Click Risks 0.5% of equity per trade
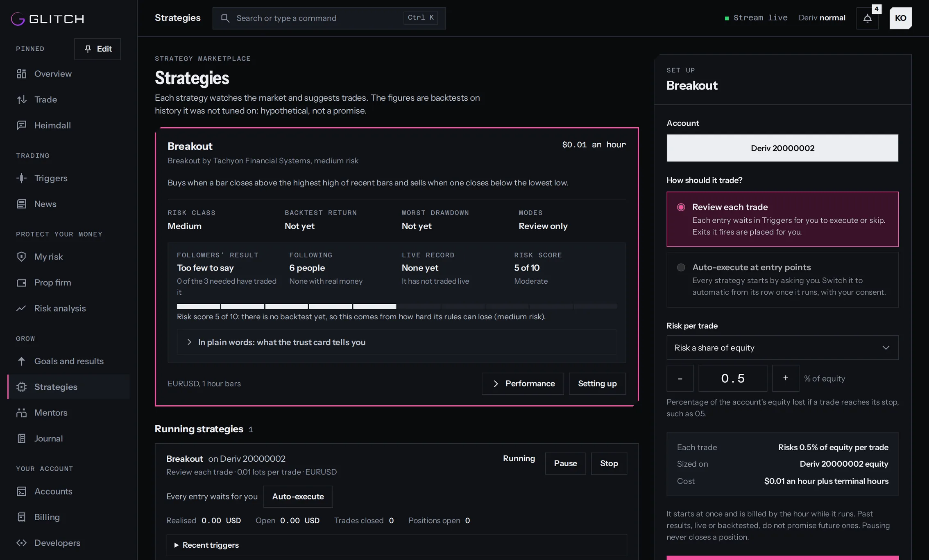This screenshot has width=929, height=560. [833, 447]
